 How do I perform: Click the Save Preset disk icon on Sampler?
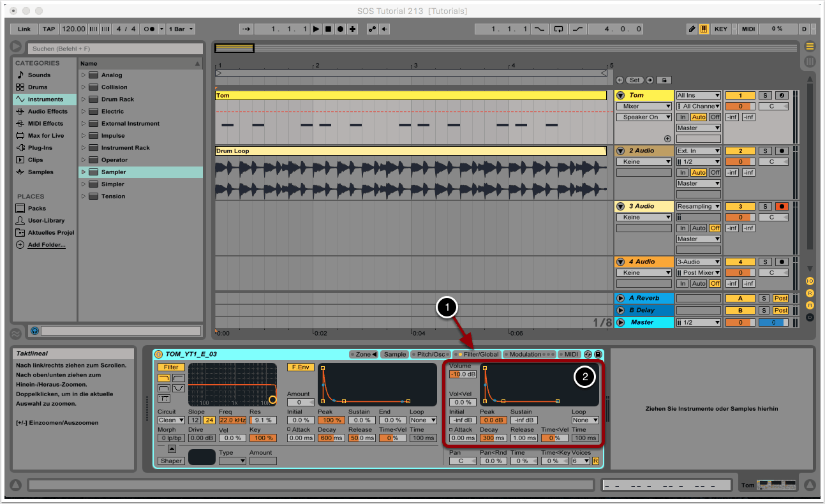click(x=598, y=354)
